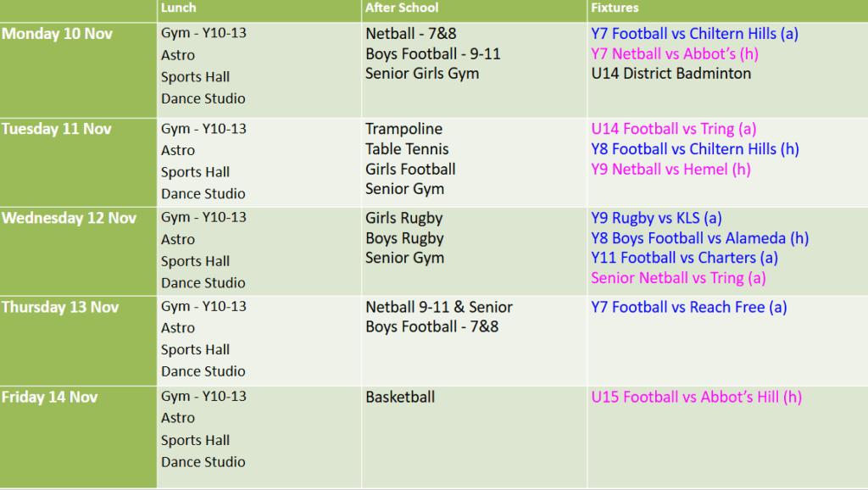Open Y7 Netball vs Abbot's fixture
868x490 pixels.
point(675,54)
